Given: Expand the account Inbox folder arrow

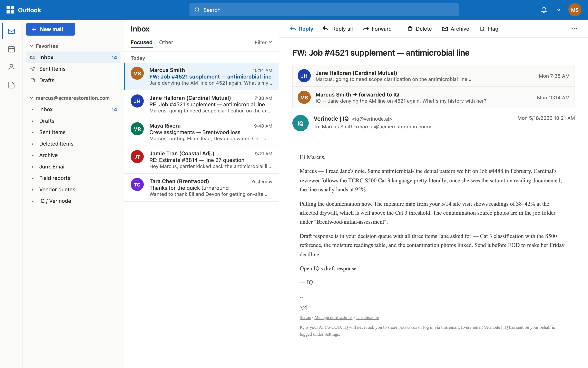Looking at the screenshot, I should pos(32,110).
